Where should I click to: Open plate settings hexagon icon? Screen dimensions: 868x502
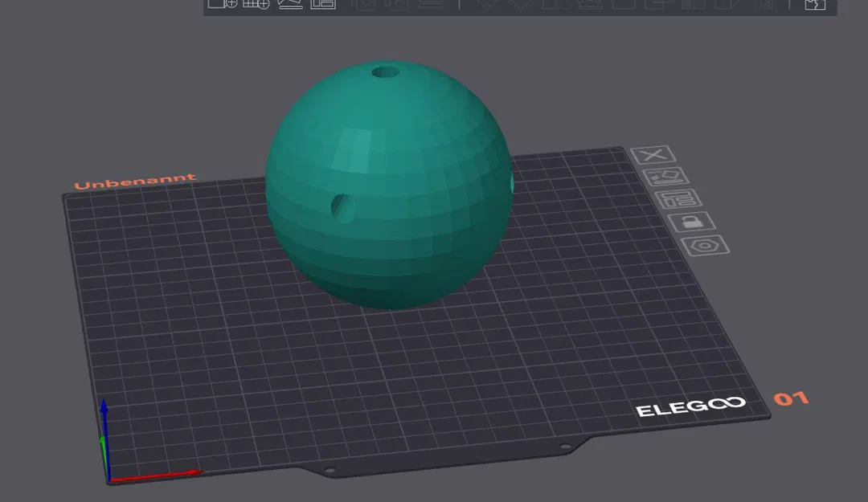(705, 246)
